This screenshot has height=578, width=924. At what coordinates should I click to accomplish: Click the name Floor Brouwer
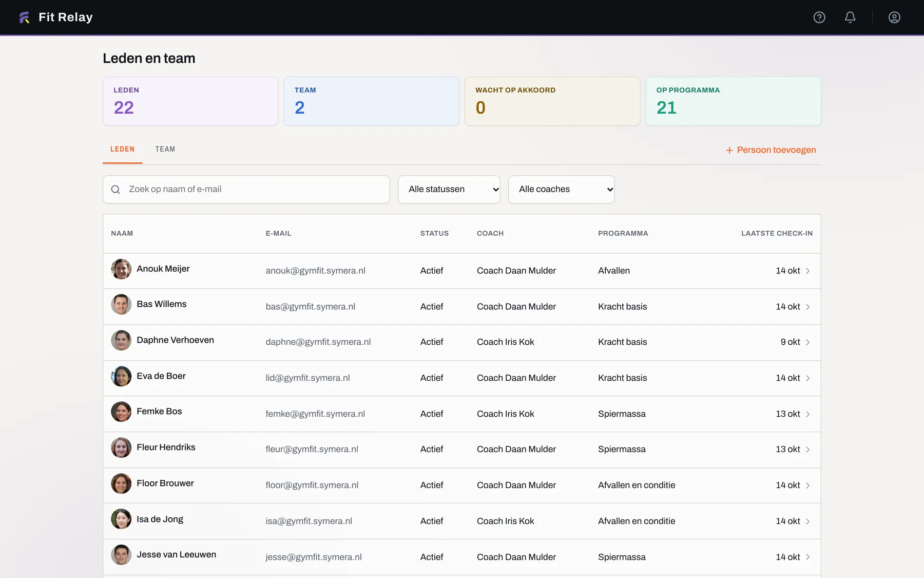pos(165,483)
